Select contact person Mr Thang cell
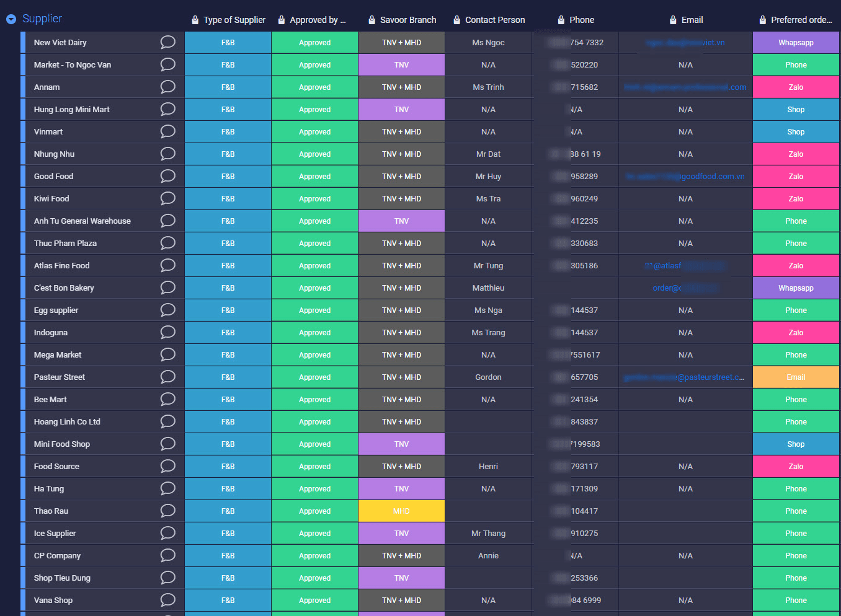The width and height of the screenshot is (841, 616). click(488, 534)
